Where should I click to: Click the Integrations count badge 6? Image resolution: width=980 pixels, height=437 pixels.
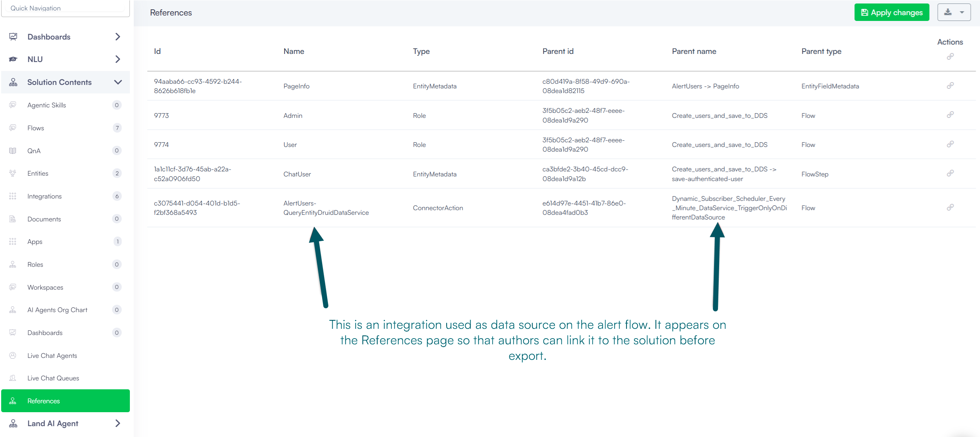(117, 196)
